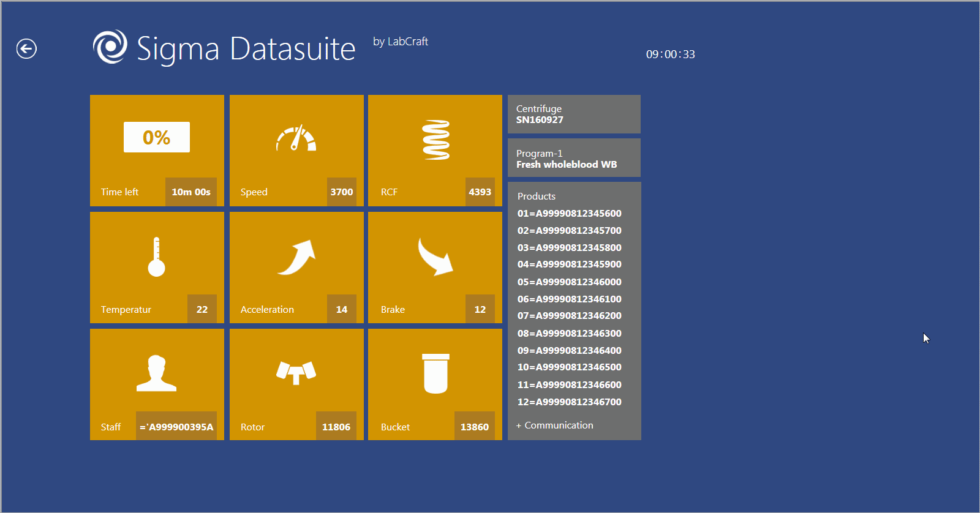Viewport: 980px width, 513px height.
Task: Select the Speed value 3700
Action: coord(342,192)
